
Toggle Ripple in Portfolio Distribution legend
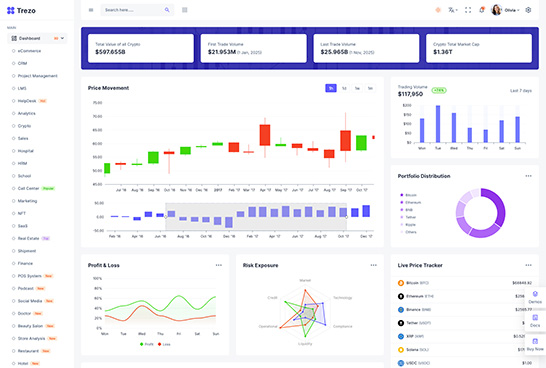tap(408, 225)
